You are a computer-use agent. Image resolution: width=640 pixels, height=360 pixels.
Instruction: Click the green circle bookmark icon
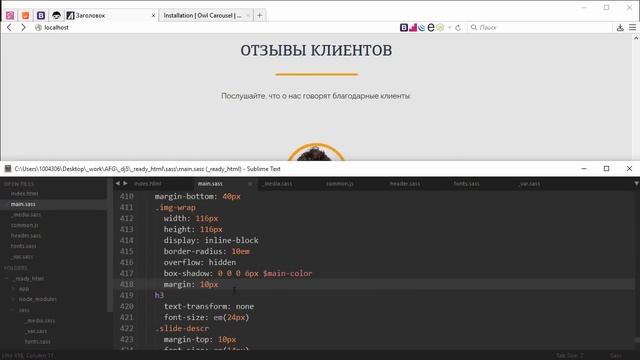[x=440, y=27]
